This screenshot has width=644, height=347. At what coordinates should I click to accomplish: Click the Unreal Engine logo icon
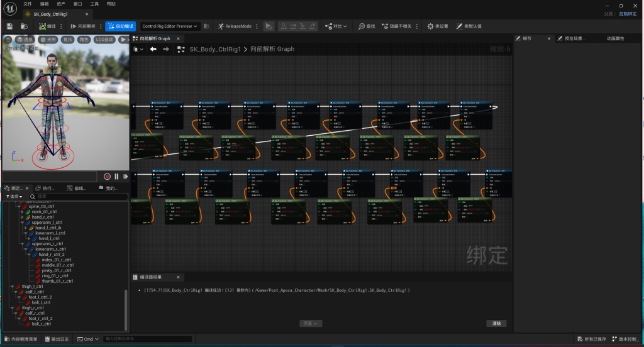tap(10, 9)
